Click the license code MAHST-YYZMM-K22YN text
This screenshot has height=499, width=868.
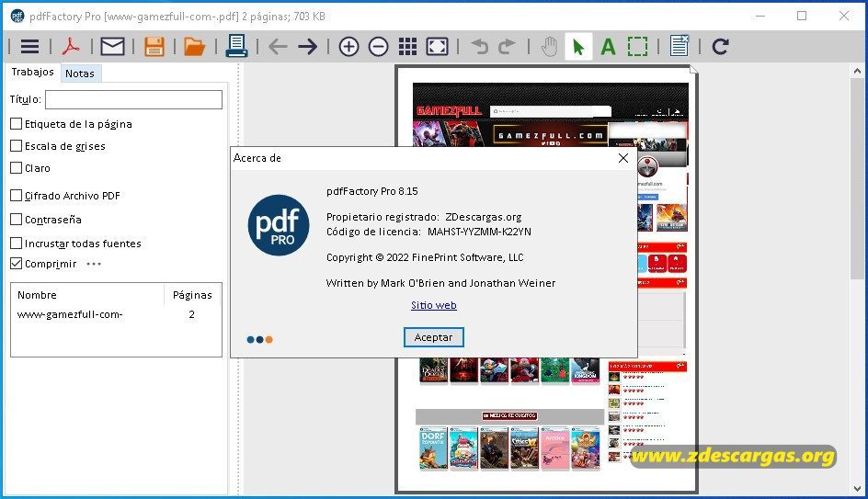click(x=479, y=232)
